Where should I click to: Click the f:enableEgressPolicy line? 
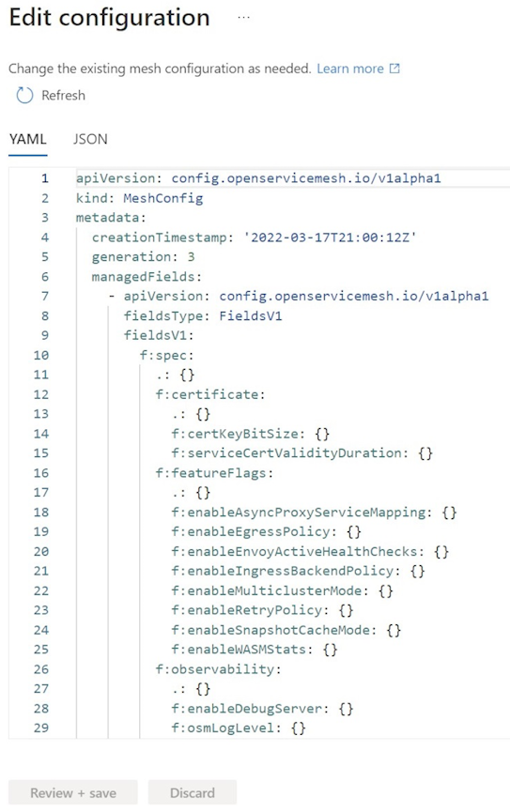pos(266,532)
